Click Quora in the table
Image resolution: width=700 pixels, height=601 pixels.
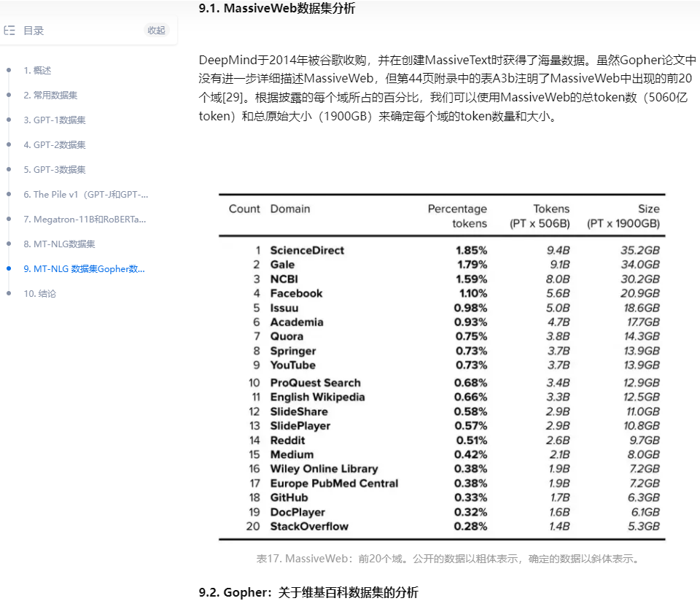[x=287, y=336]
